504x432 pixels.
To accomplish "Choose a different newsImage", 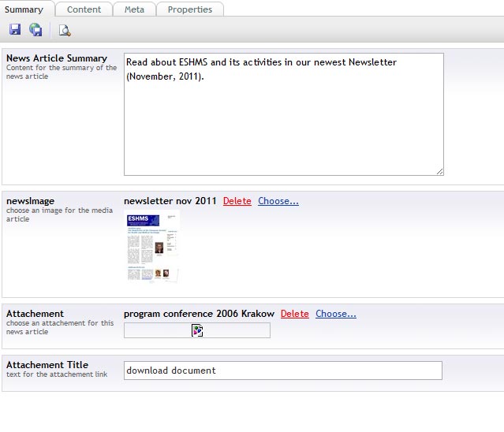I will (x=278, y=201).
